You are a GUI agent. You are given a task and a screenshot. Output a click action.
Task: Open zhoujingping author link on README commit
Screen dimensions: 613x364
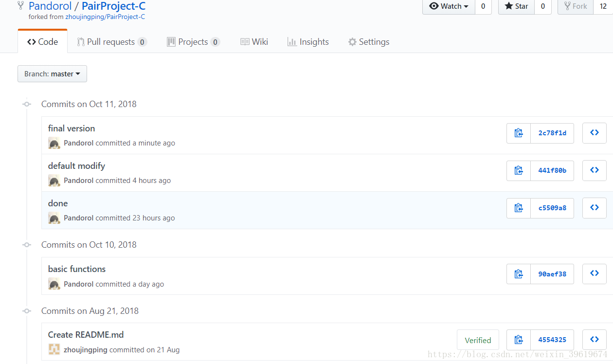tap(86, 350)
